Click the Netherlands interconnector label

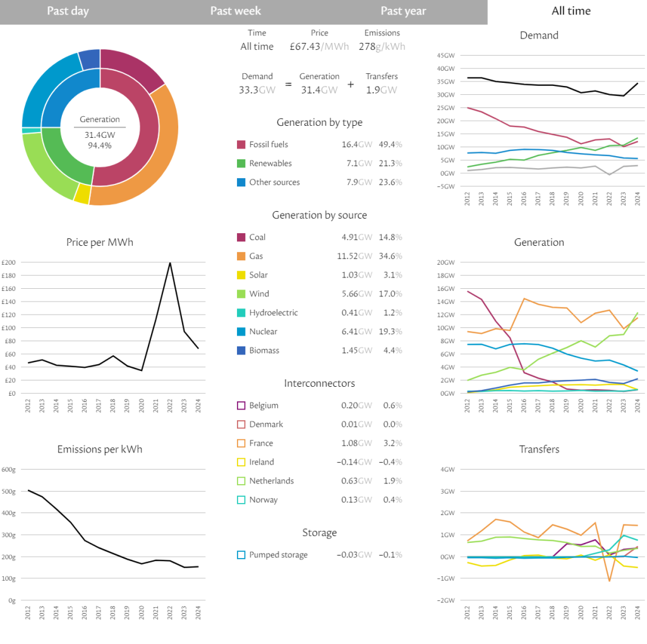(x=271, y=481)
